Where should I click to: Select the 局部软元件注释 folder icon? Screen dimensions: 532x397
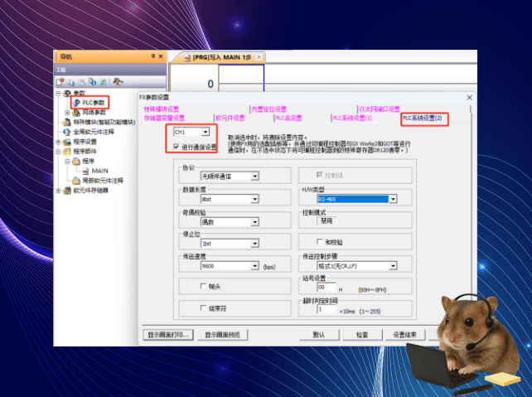click(76, 181)
